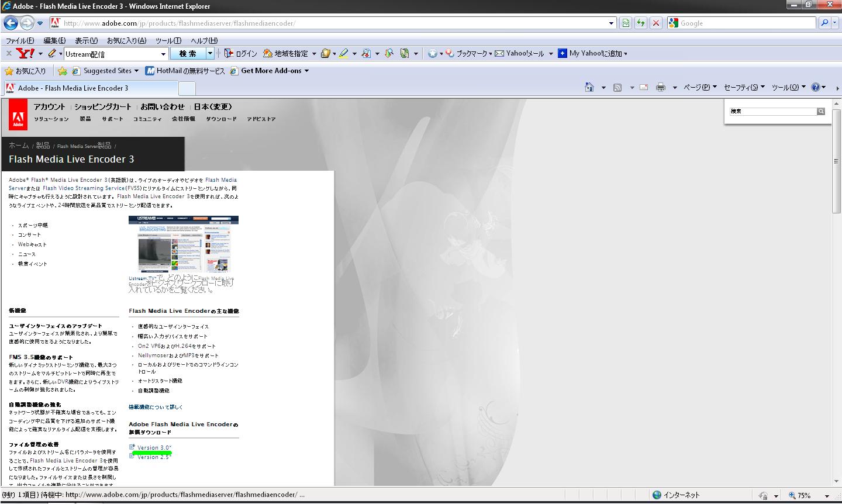842x504 pixels.
Task: Refresh the page with green arrows icon
Action: point(641,23)
